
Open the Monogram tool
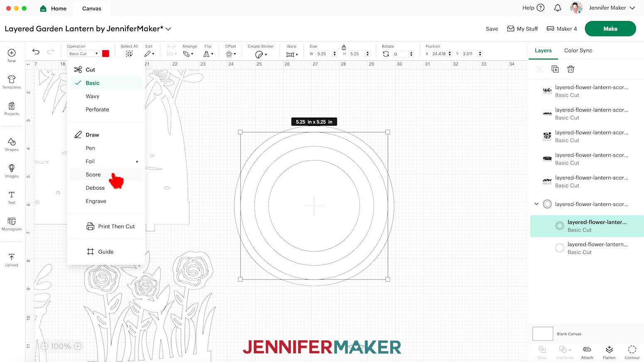(x=12, y=224)
